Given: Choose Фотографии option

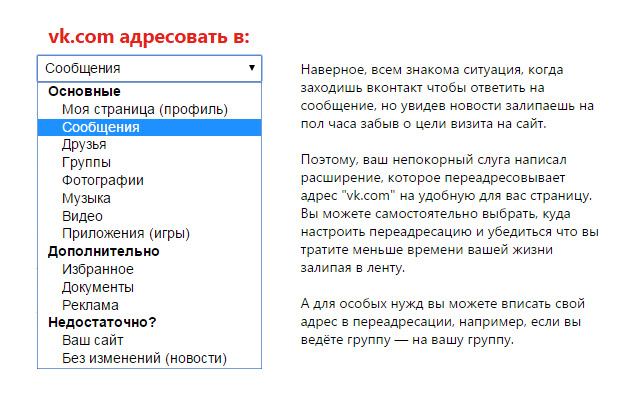Looking at the screenshot, I should click(x=149, y=180).
